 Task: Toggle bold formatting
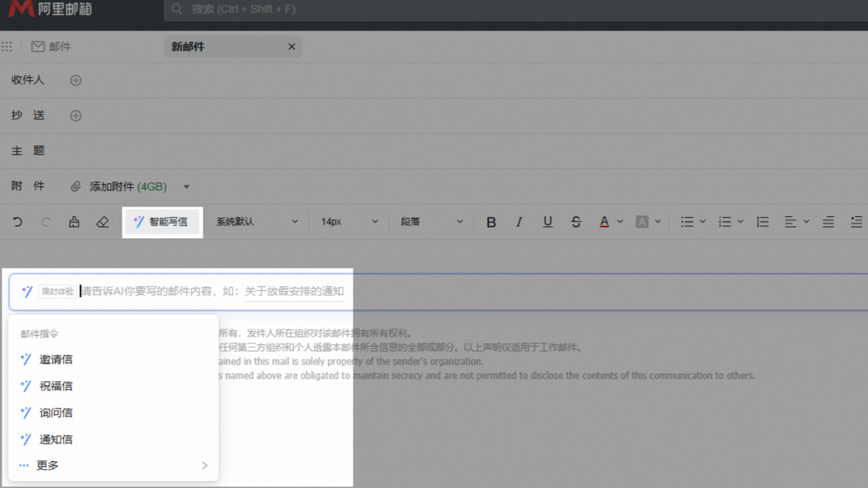click(x=491, y=222)
